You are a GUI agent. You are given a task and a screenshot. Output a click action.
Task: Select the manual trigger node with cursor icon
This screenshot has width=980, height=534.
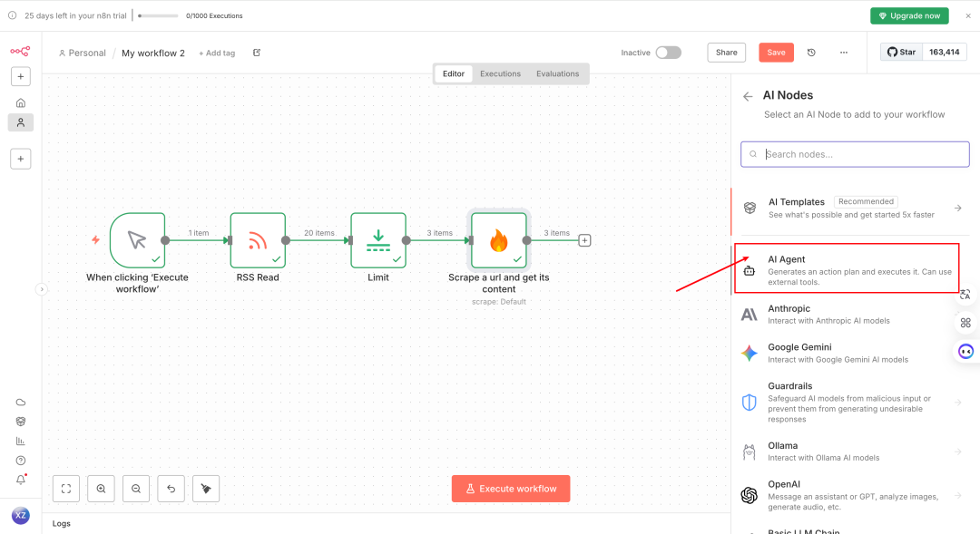tap(138, 240)
